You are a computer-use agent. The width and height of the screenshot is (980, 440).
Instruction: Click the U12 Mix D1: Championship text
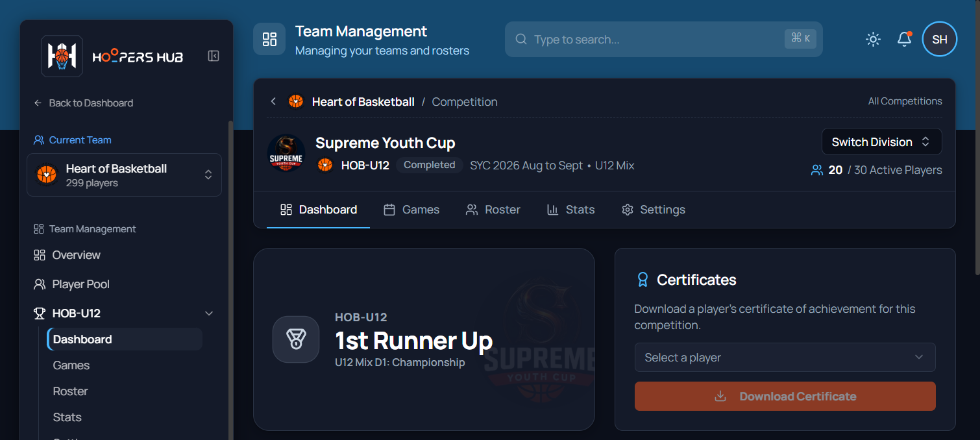click(x=400, y=362)
